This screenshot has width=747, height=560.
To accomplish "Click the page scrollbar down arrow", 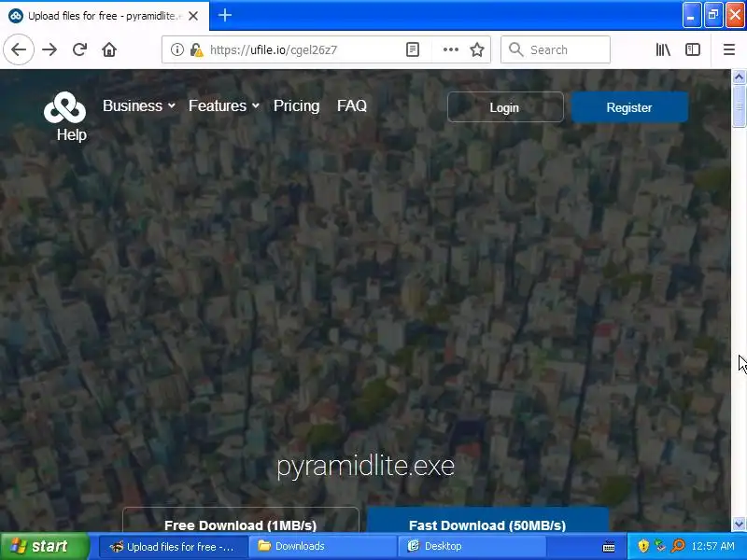I will 739,525.
